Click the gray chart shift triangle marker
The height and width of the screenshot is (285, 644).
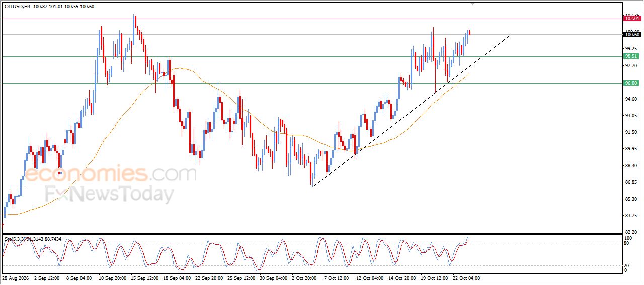[472, 4]
